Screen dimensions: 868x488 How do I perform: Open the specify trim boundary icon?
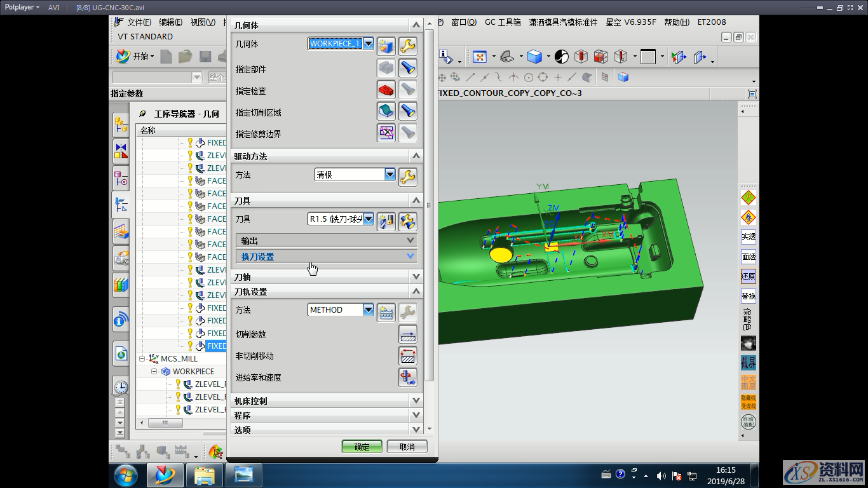tap(386, 133)
